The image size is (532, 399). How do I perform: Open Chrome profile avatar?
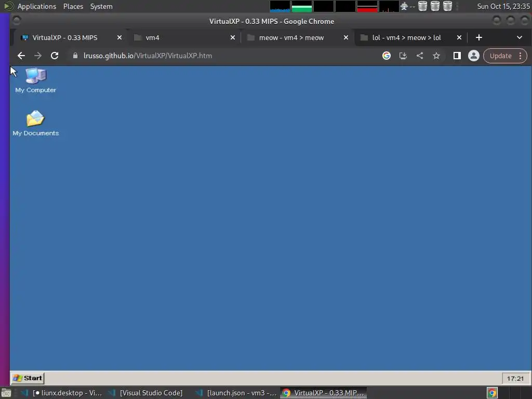(x=474, y=56)
